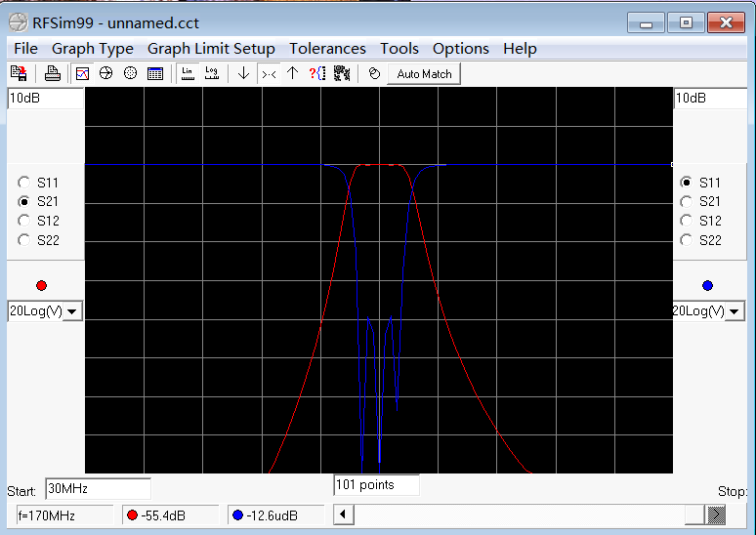756x535 pixels.
Task: Click the 101 points field
Action: (x=376, y=484)
